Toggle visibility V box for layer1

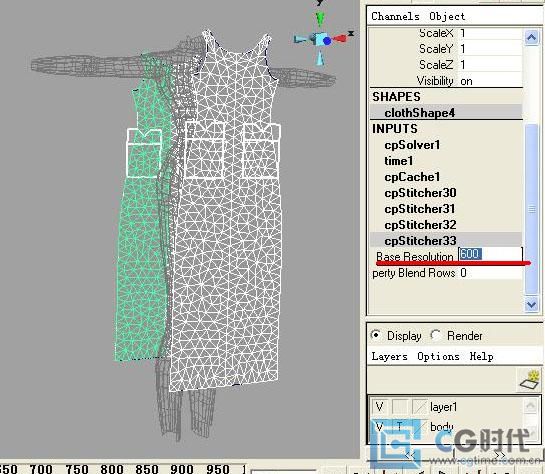click(379, 407)
